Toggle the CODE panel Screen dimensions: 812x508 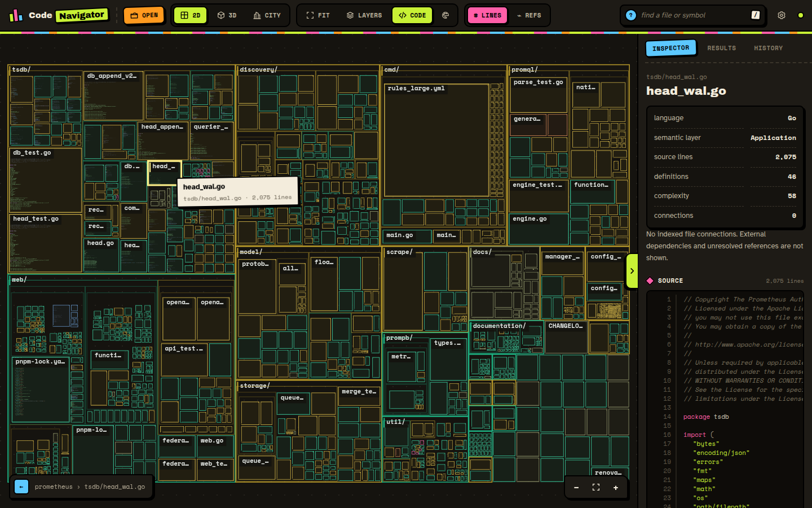pos(412,15)
